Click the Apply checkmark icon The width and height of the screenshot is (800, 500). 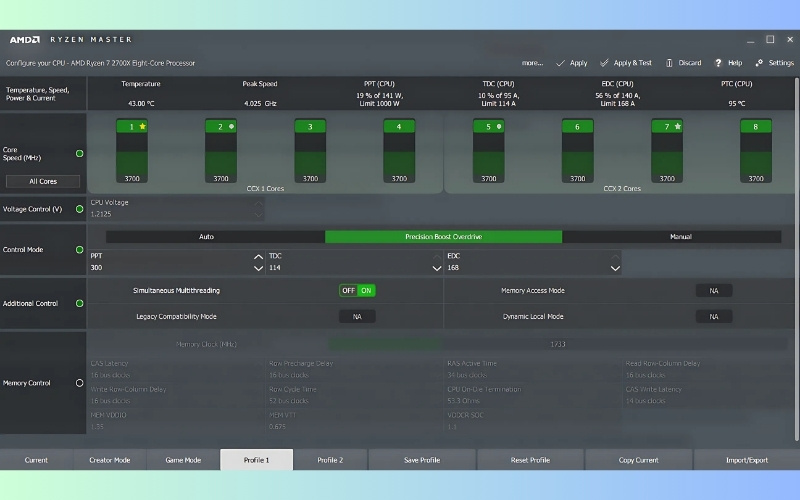pyautogui.click(x=561, y=63)
